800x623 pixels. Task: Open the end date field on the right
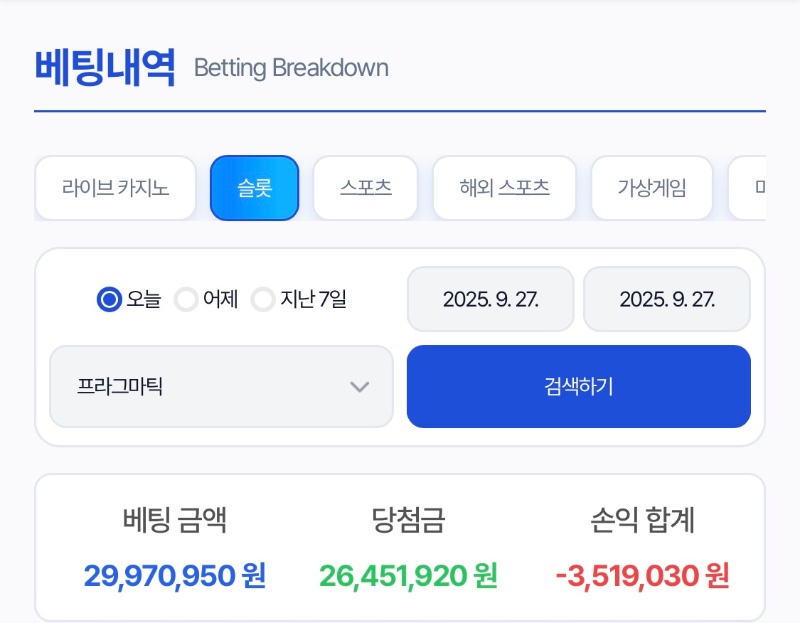(x=667, y=299)
